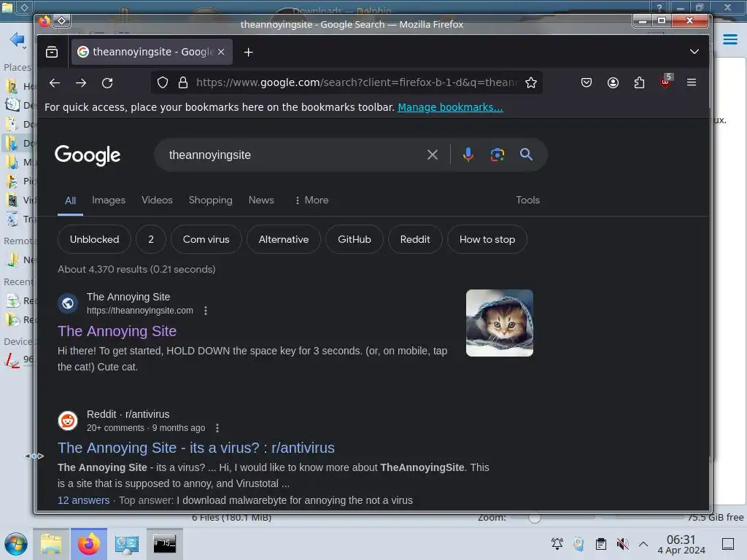Filter by Unblocked suggestion chip

[94, 239]
